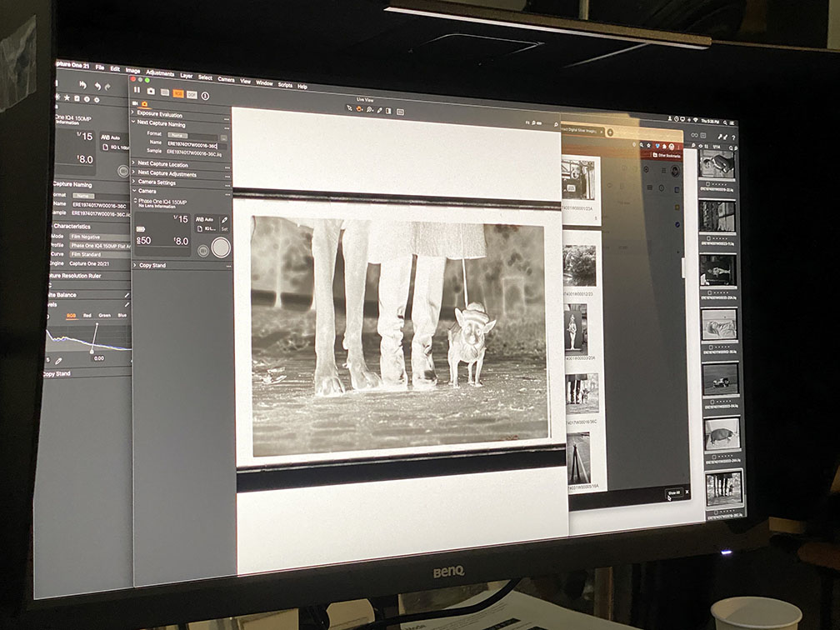840x630 pixels.
Task: Click the Wi-Fi icon in the macOS menu bar
Action: (x=695, y=120)
